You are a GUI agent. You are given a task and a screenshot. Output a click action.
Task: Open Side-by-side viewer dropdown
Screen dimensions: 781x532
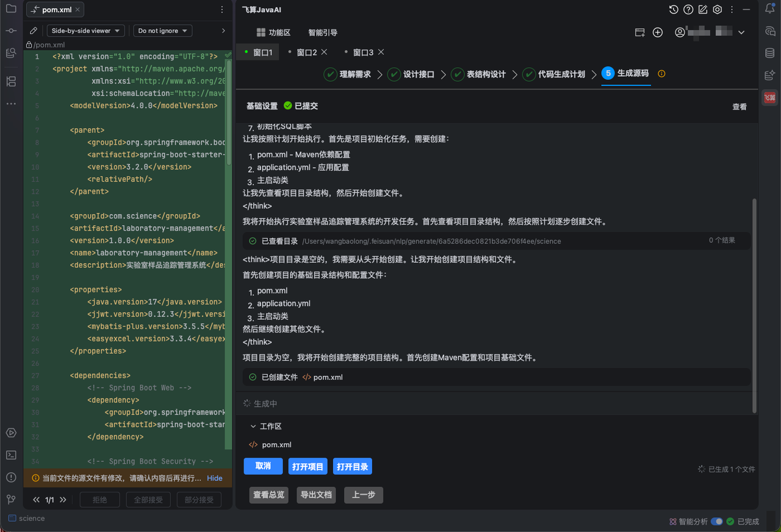[85, 31]
